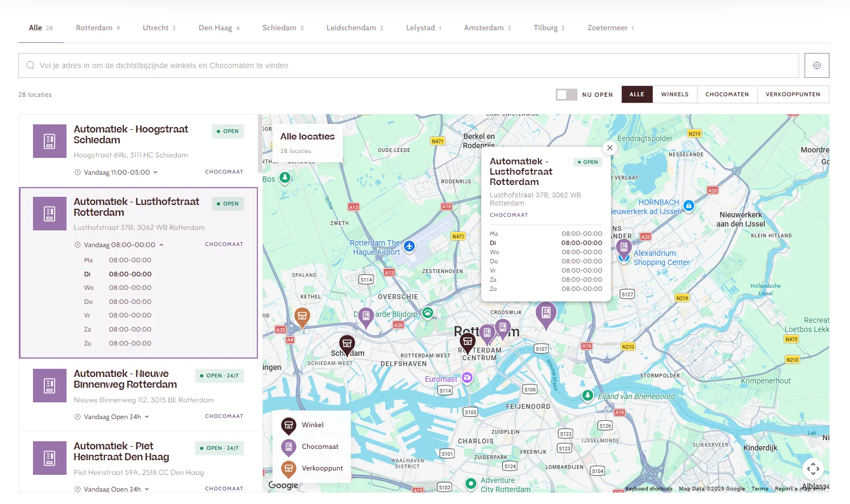Viewport: 850px width, 504px height.
Task: Open Google Maps Terms link
Action: pos(760,489)
